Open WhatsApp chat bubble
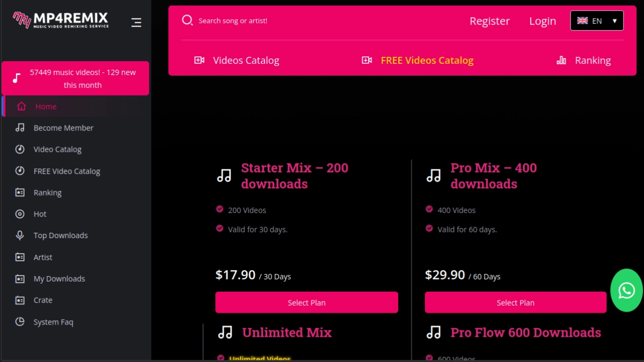The width and height of the screenshot is (644, 362). click(x=626, y=290)
